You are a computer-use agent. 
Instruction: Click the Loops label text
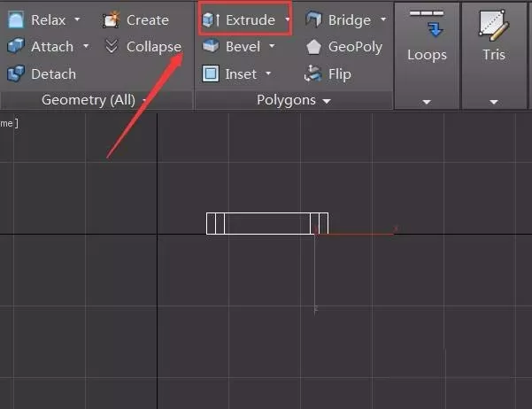(x=427, y=55)
